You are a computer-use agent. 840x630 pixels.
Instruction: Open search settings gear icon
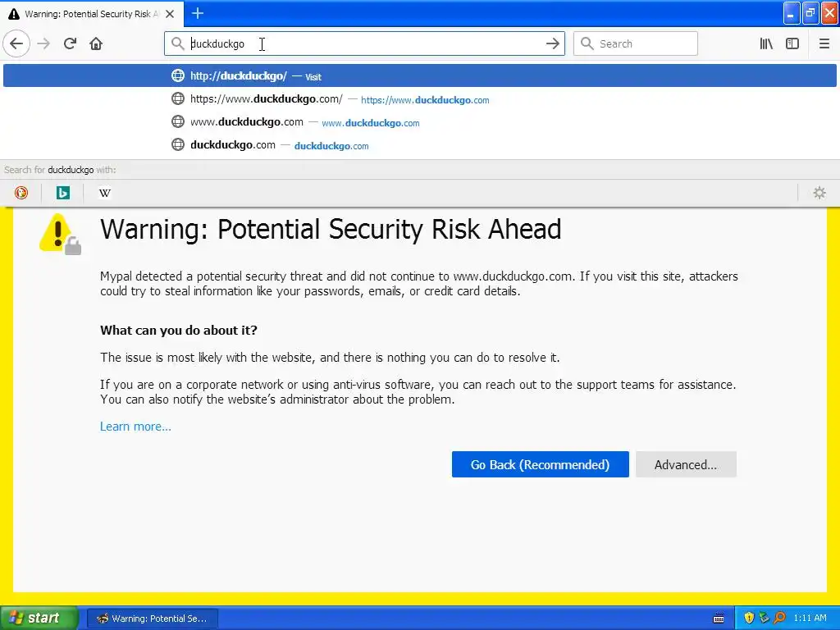point(819,193)
